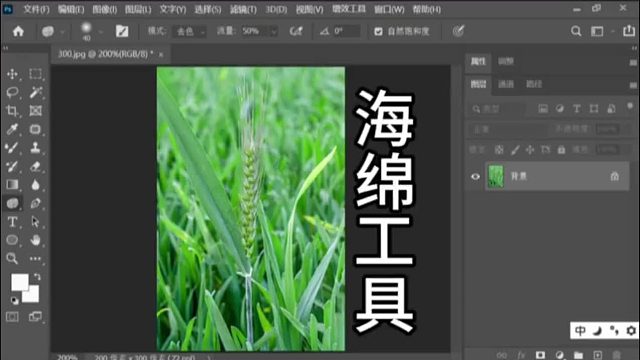Switch to the 调整 adjustments tab

(x=506, y=61)
